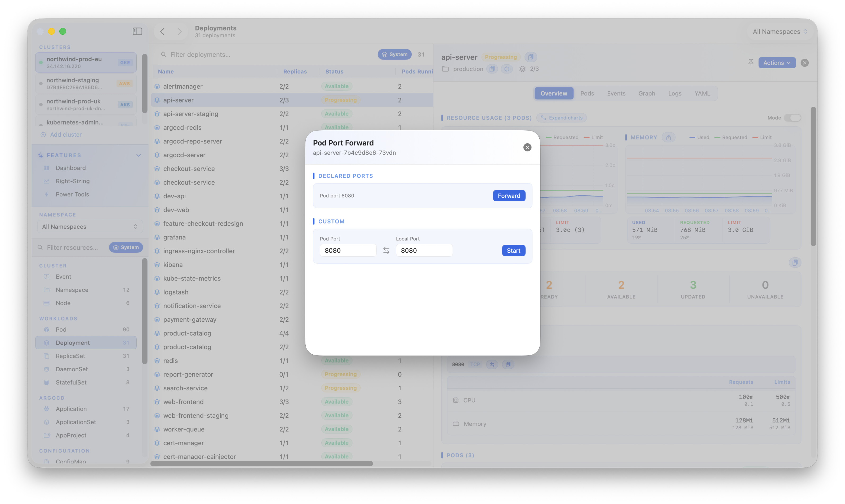Screen dimensions: 845x504
Task: Collapse the Features section chevron
Action: pos(138,155)
